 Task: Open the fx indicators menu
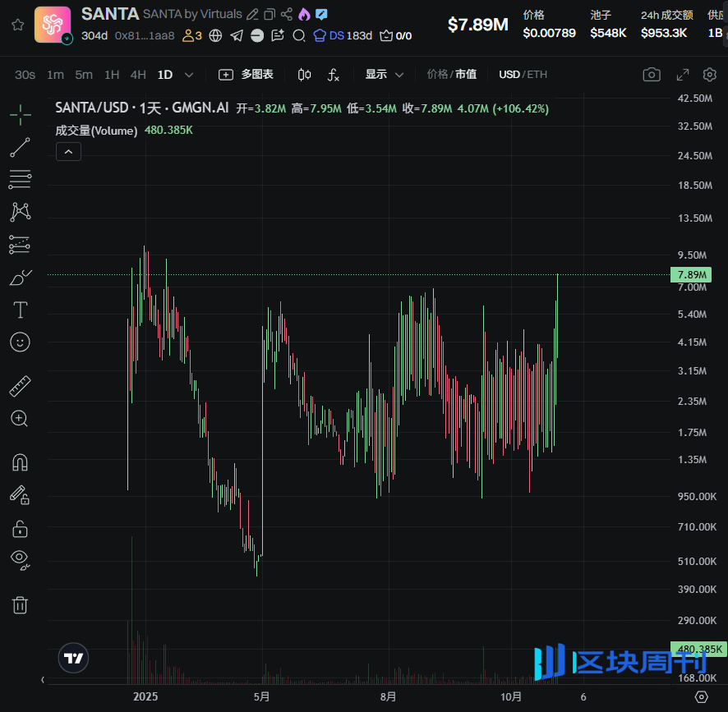point(334,75)
